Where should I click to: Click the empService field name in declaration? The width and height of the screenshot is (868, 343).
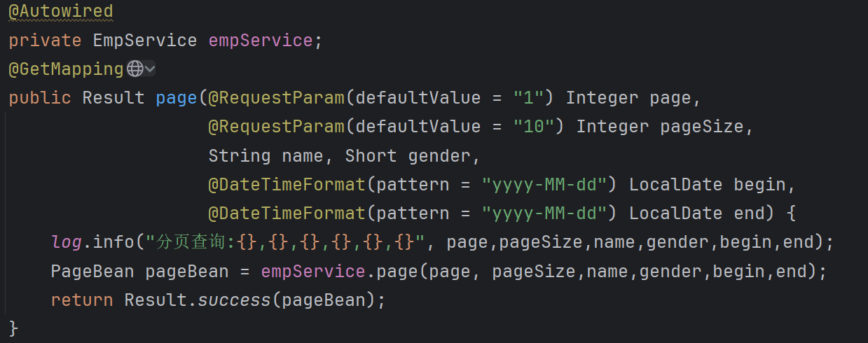260,41
